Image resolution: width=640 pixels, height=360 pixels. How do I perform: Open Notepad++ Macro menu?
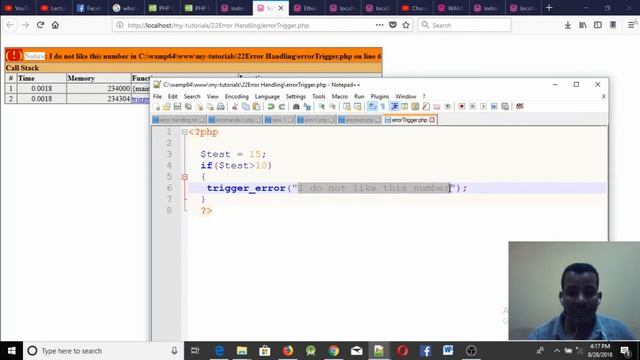[340, 96]
